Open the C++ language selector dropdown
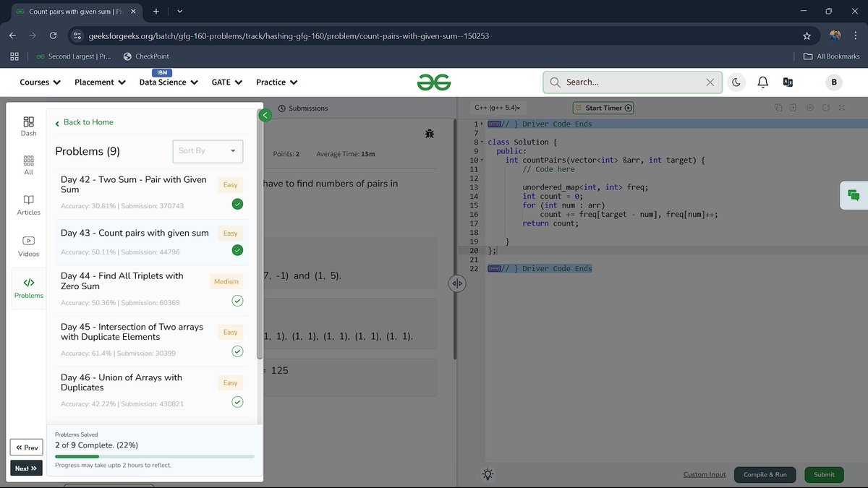Screen dimensions: 868x488 click(497, 108)
